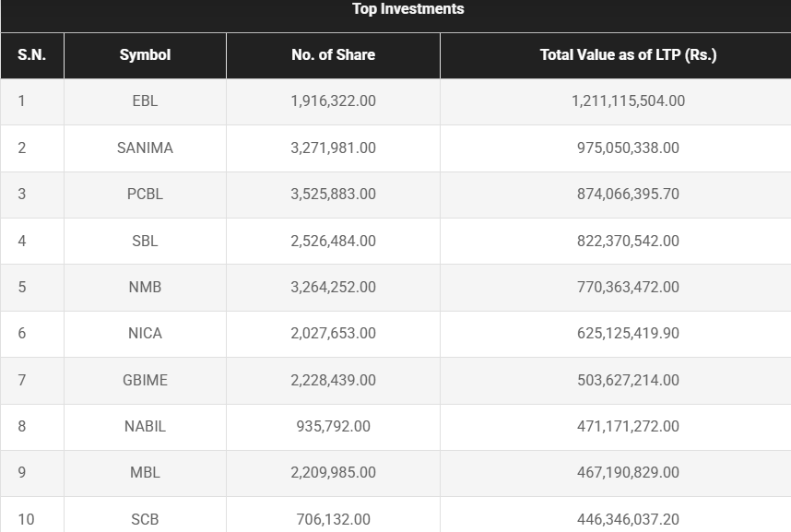The image size is (791, 532).
Task: Click the NMB symbol
Action: [145, 287]
